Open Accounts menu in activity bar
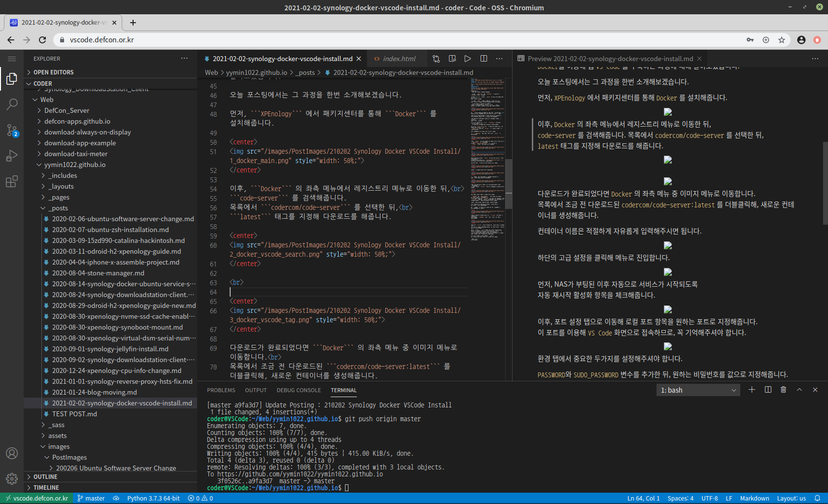828x504 pixels. pos(12,453)
